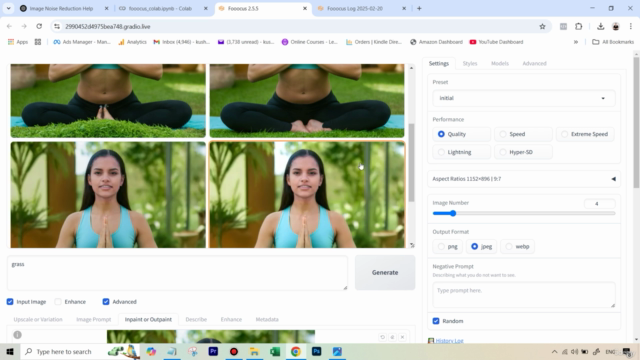Expand the Aspect Ratios section

524,179
